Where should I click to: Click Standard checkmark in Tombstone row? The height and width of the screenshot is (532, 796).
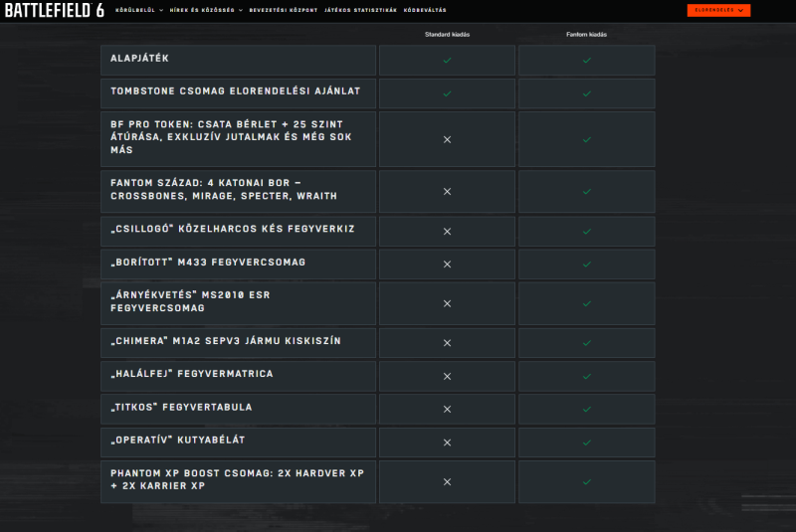coord(447,93)
